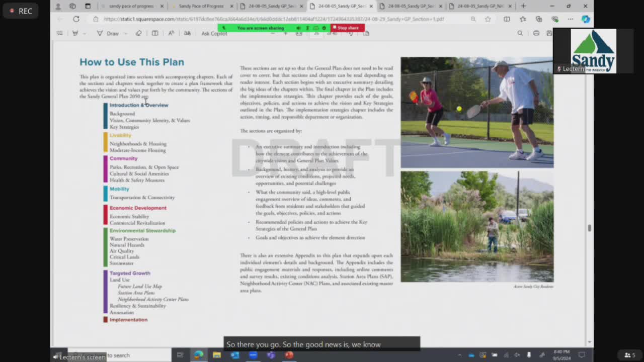Decrease zoom with the minus control
The height and width of the screenshot is (362, 644).
[273, 34]
